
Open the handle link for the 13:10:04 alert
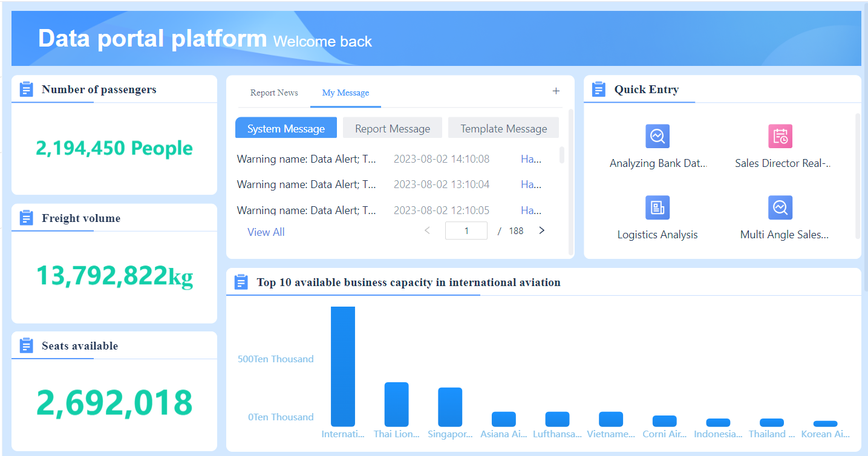(x=531, y=184)
